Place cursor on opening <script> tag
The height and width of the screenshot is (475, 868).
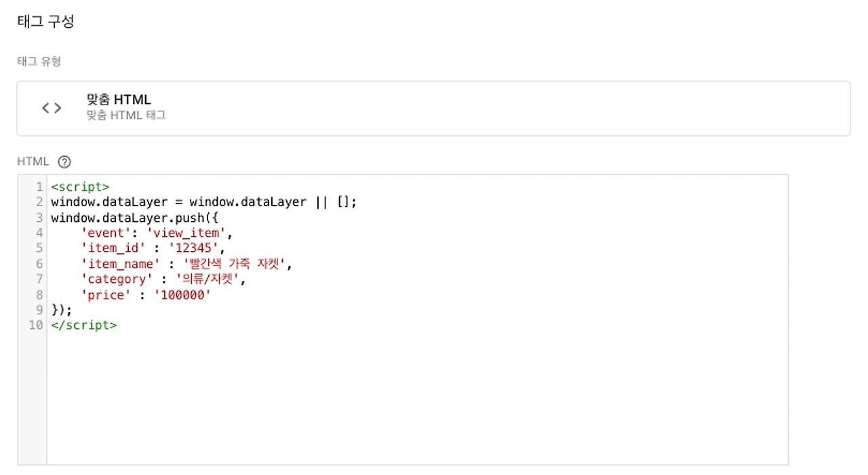80,187
